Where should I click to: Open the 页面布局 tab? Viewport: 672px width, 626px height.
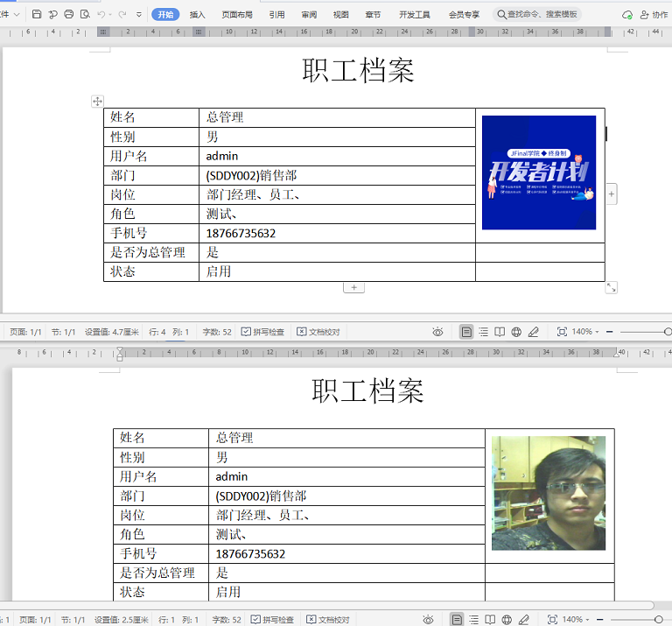point(237,15)
